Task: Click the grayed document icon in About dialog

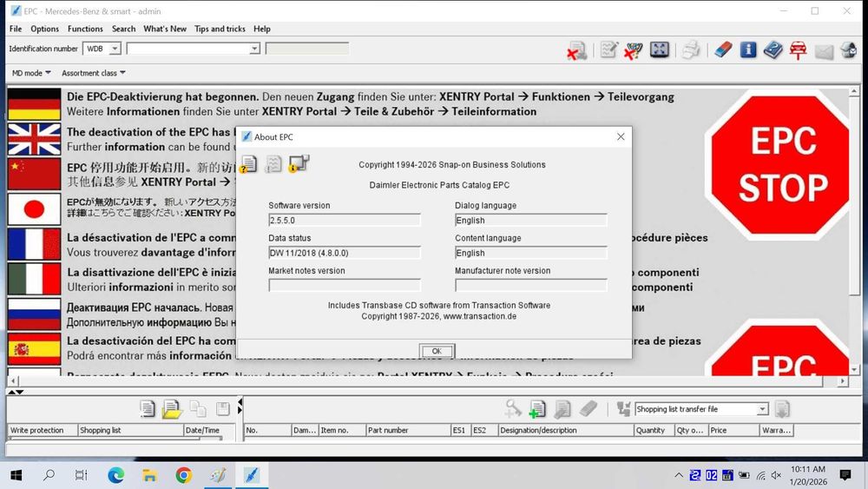Action: point(273,164)
